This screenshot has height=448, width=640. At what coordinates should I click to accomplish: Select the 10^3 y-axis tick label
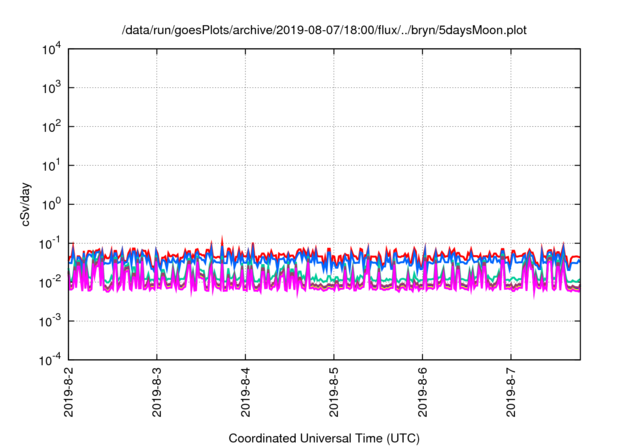coord(50,88)
